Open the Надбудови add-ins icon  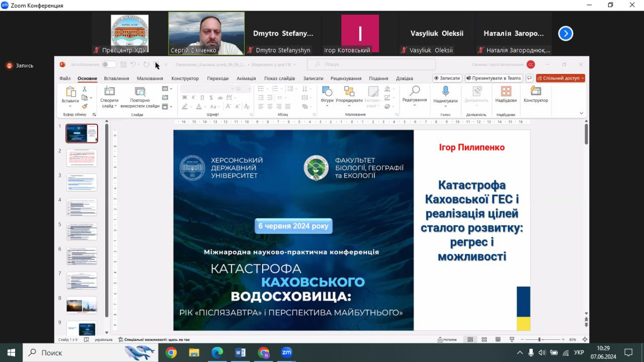tap(506, 91)
